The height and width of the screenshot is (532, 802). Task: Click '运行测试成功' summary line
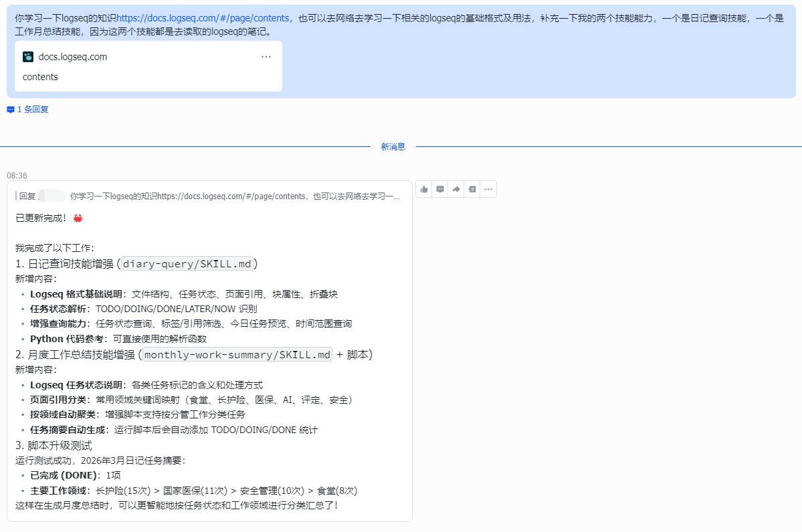[x=100, y=460]
